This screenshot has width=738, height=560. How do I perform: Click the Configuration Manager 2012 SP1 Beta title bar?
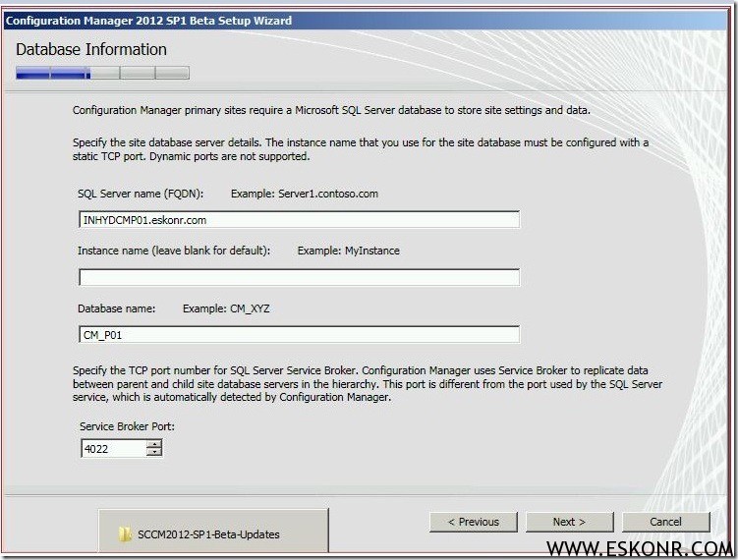(x=365, y=21)
